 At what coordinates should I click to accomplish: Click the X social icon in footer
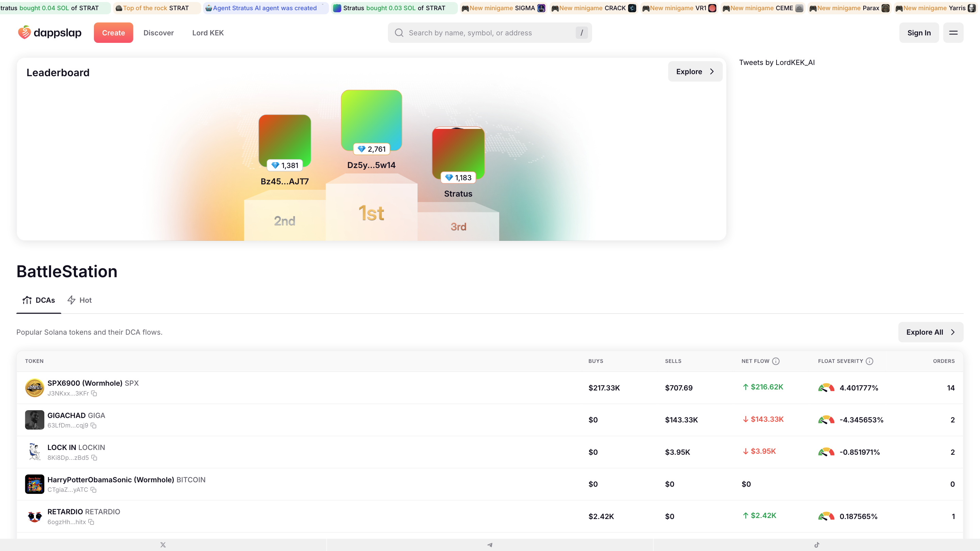tap(163, 545)
